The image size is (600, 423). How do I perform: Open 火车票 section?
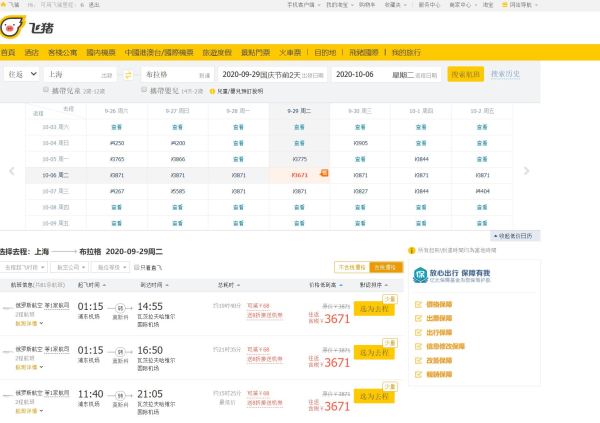click(290, 52)
